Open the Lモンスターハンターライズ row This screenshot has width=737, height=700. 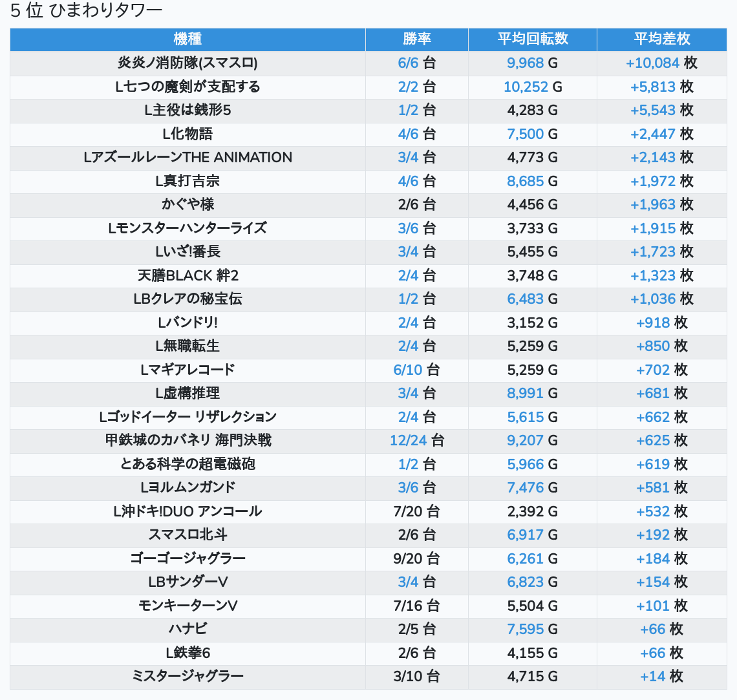pyautogui.click(x=187, y=228)
